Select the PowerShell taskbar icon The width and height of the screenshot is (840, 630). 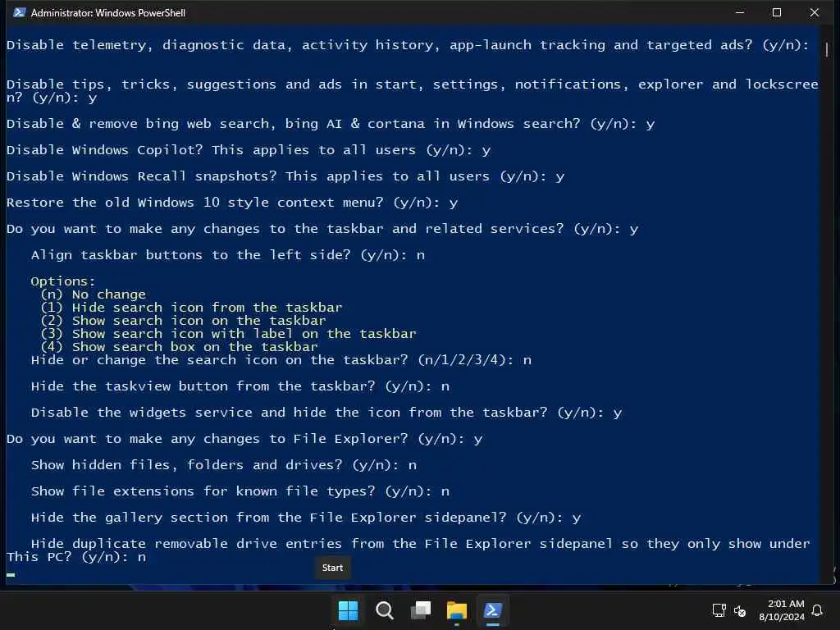tap(493, 610)
